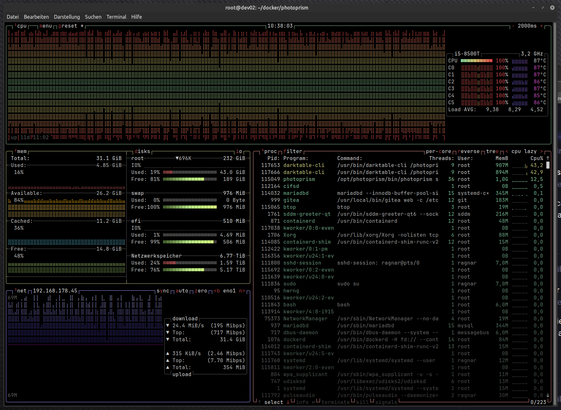This screenshot has width=561, height=410.
Task: Toggle the cpu box title
Action: click(x=21, y=26)
